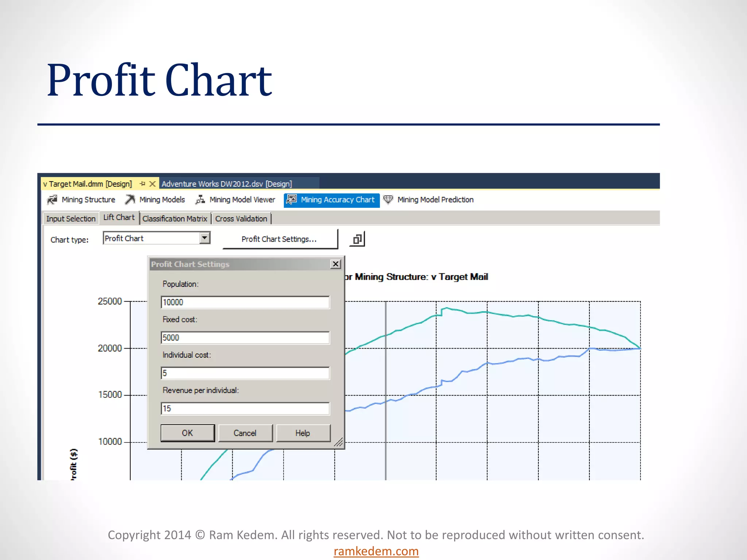Open the Profit Chart Settings button
This screenshot has width=747, height=560.
tap(280, 239)
